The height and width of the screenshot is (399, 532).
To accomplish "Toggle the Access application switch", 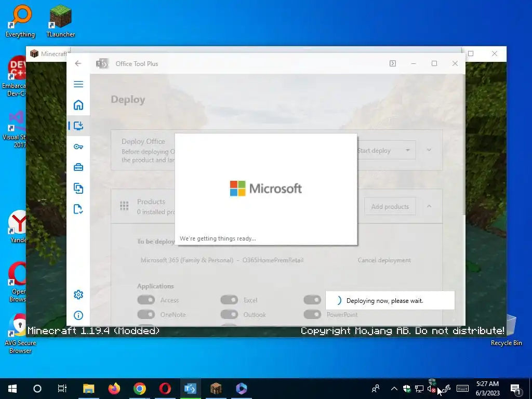I will (x=146, y=300).
